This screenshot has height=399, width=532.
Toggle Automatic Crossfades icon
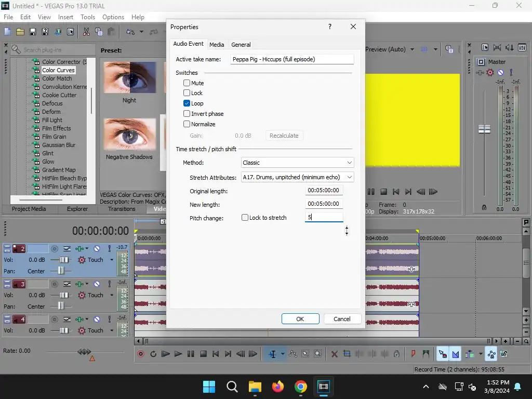point(455,354)
